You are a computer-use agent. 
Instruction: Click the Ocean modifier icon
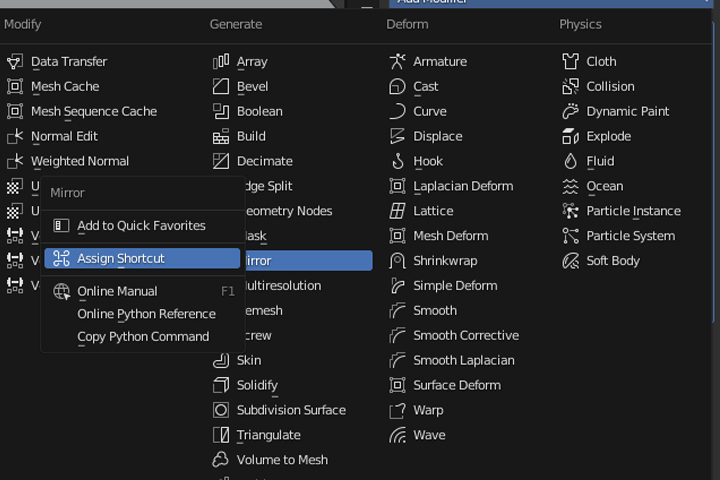coord(570,186)
